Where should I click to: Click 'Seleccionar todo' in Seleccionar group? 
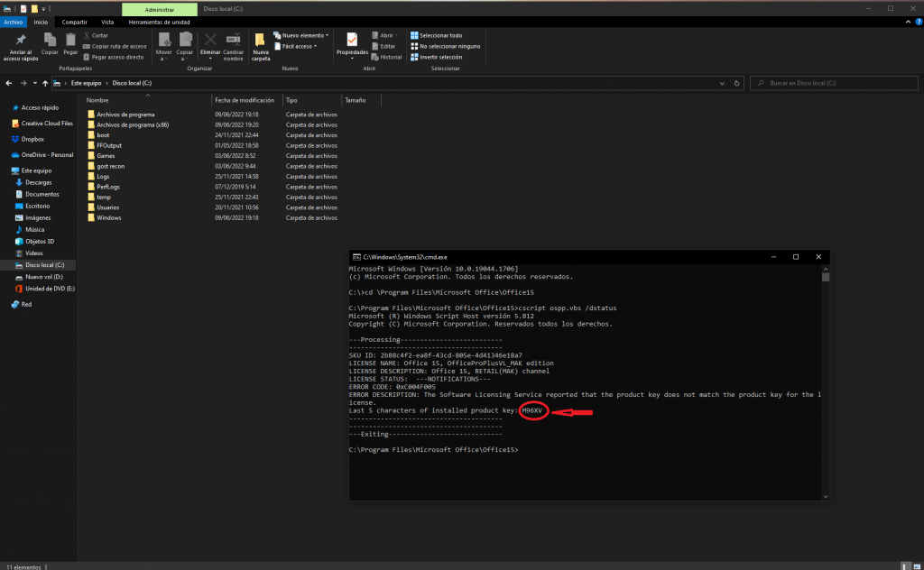[x=439, y=35]
